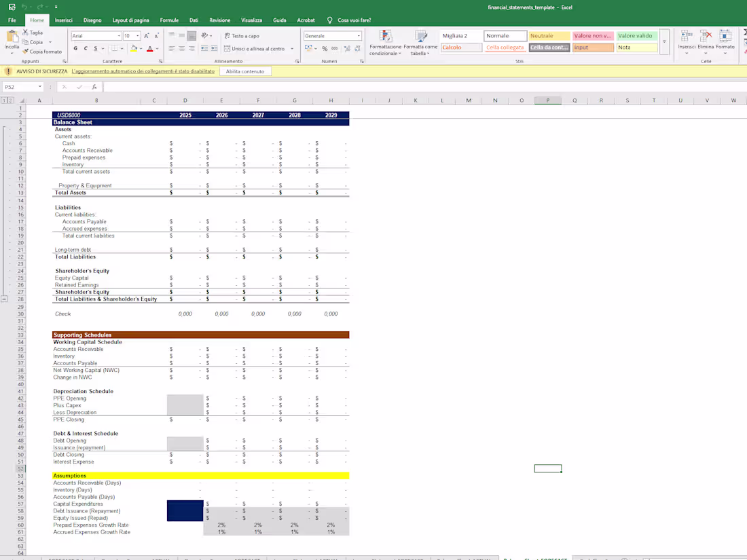This screenshot has width=747, height=560.
Task: Insert cells using the Inserisci icon
Action: 686,39
